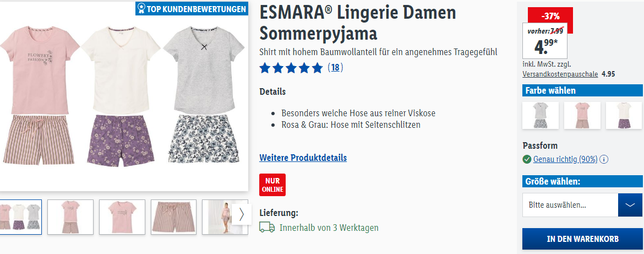The width and height of the screenshot is (644, 254).
Task: Select the pink pyjama color option
Action: [x=582, y=116]
